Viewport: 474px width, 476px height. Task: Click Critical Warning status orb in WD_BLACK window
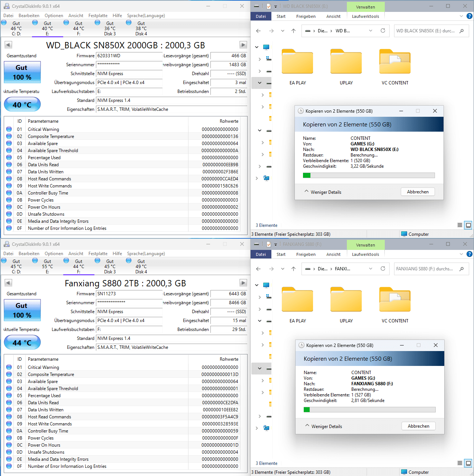(9, 129)
